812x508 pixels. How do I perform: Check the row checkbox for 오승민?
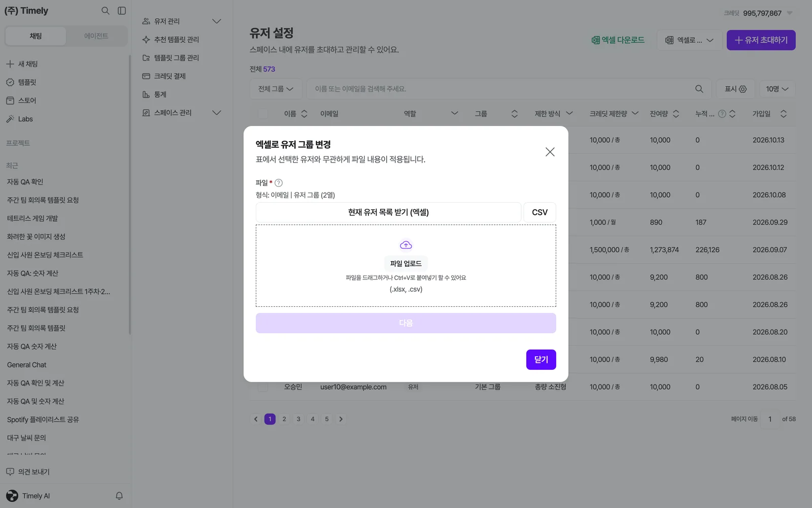pos(263,387)
